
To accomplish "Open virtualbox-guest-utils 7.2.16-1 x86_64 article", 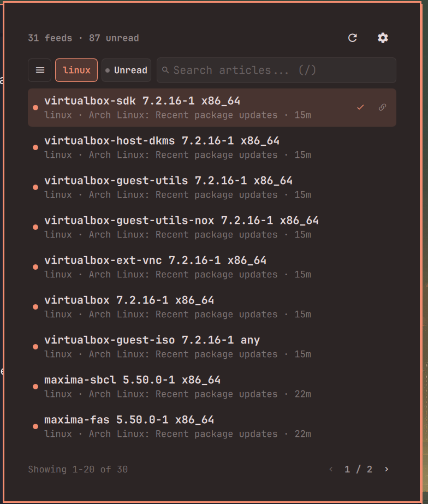I will point(212,187).
